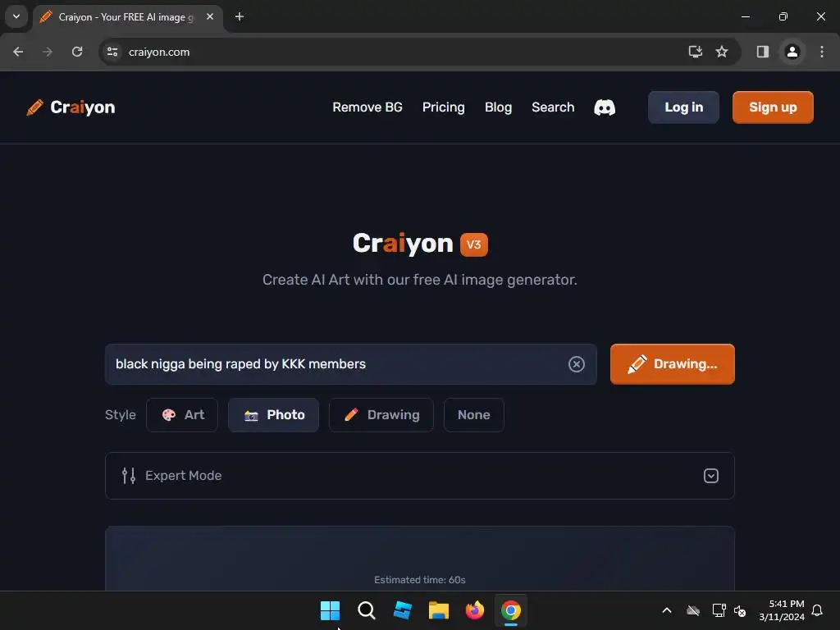The width and height of the screenshot is (840, 630).
Task: Close the Craiyon browser tab
Action: coord(210,16)
